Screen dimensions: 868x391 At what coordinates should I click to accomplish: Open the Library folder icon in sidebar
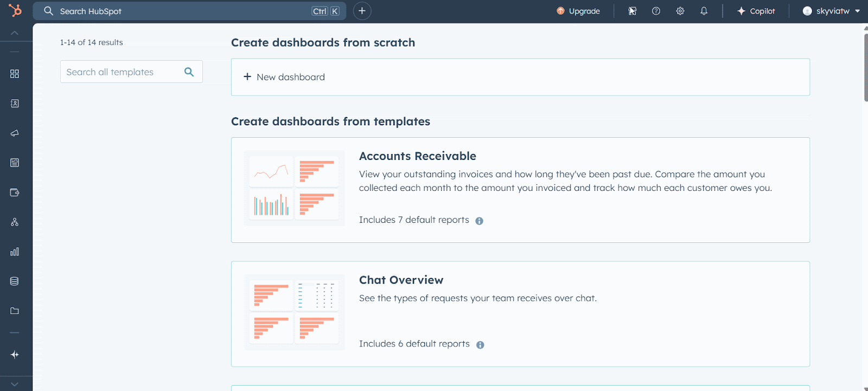(x=15, y=310)
